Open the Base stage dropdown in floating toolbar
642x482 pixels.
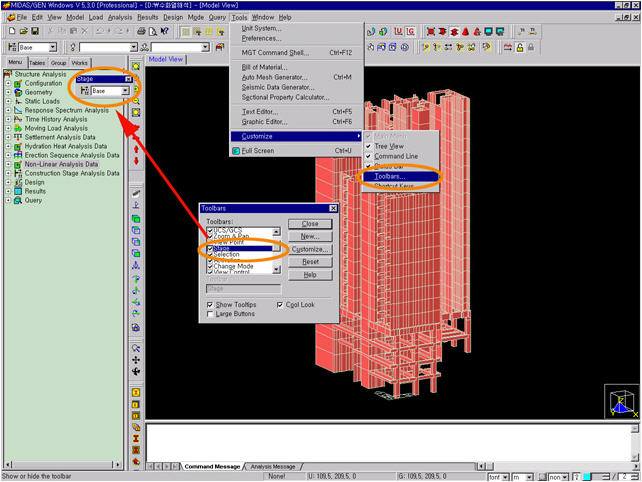pos(125,91)
